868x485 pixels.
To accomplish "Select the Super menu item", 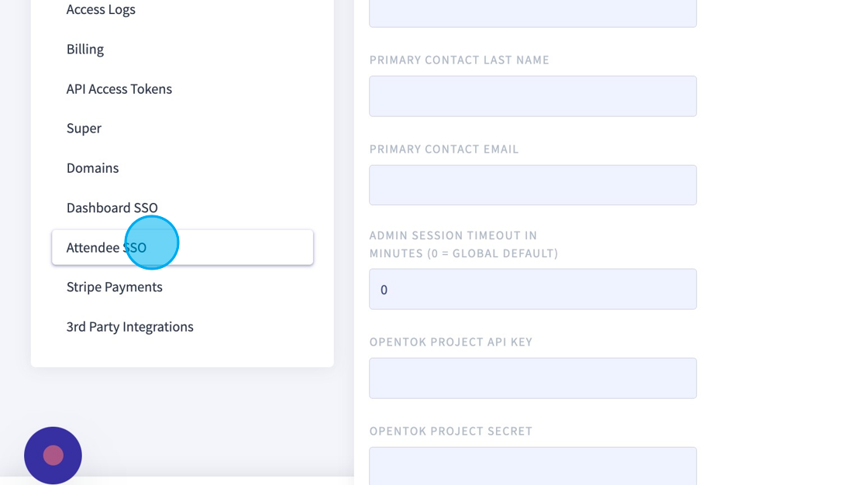I will 84,129.
